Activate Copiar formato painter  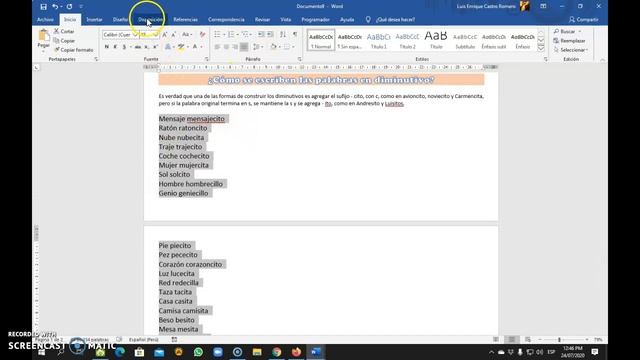(73, 50)
